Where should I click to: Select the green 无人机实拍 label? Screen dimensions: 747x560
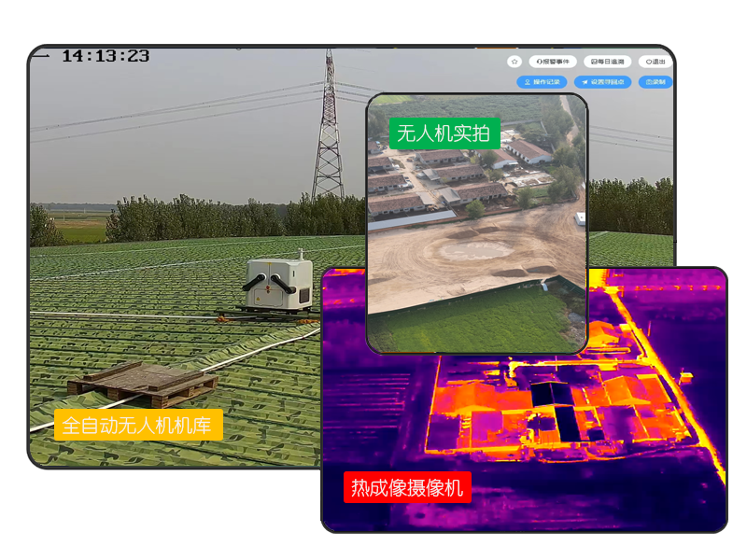click(x=444, y=133)
